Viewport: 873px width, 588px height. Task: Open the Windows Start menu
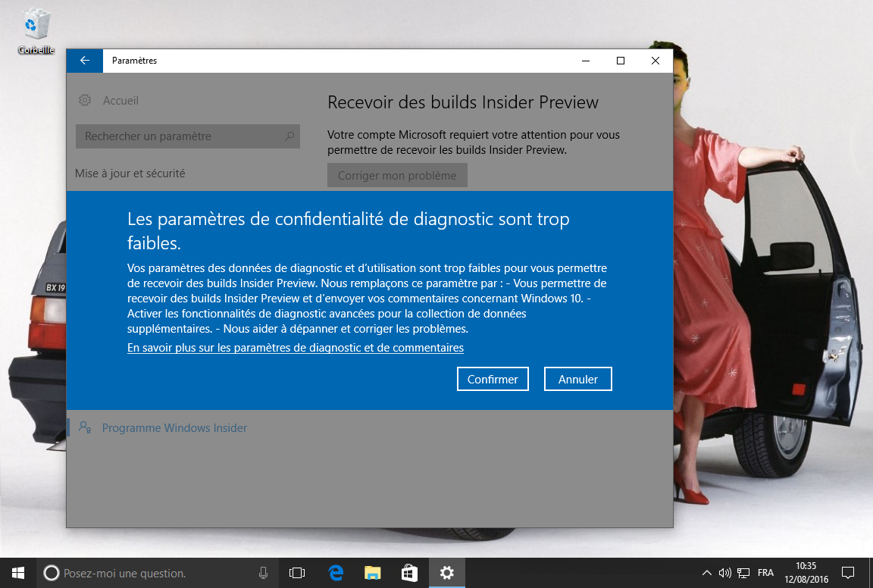(18, 573)
